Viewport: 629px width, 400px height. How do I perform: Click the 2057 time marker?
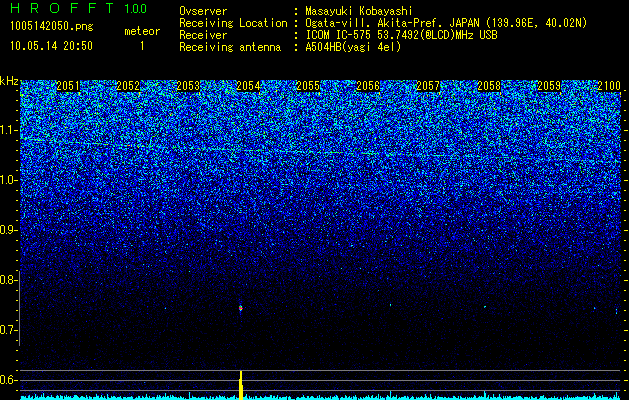coord(428,86)
